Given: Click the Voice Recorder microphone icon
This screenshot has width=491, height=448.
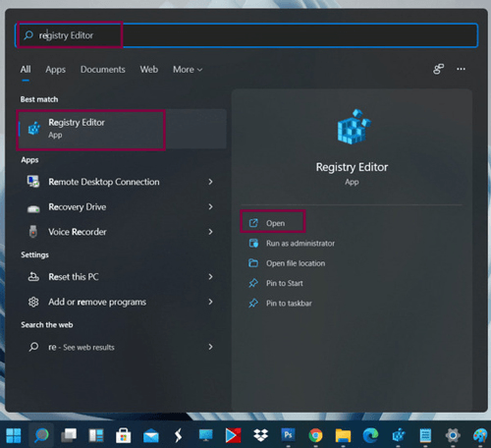Looking at the screenshot, I should [x=33, y=232].
